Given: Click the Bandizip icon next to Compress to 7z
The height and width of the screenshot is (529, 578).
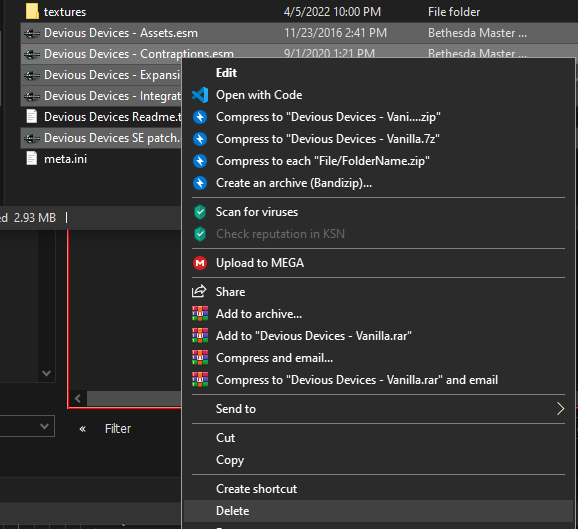Looking at the screenshot, I should (200, 139).
